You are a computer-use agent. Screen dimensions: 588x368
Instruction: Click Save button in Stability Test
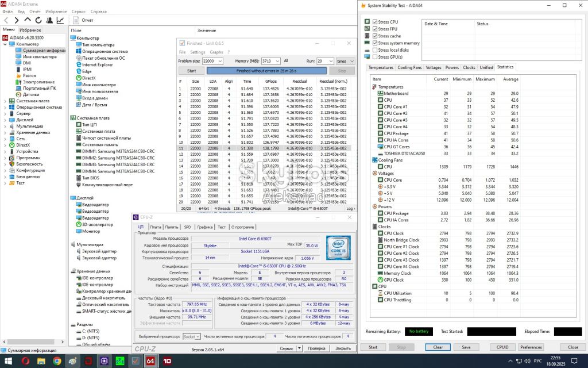[466, 347]
